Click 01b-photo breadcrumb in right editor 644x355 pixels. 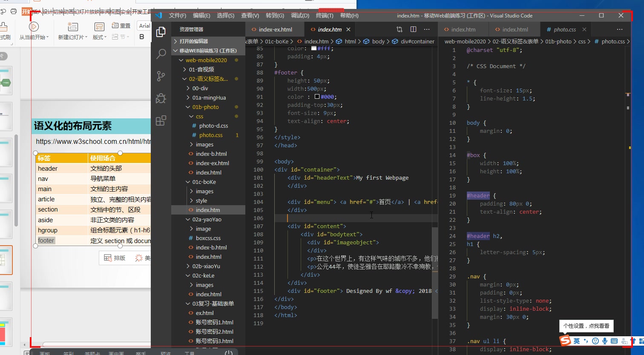click(558, 41)
